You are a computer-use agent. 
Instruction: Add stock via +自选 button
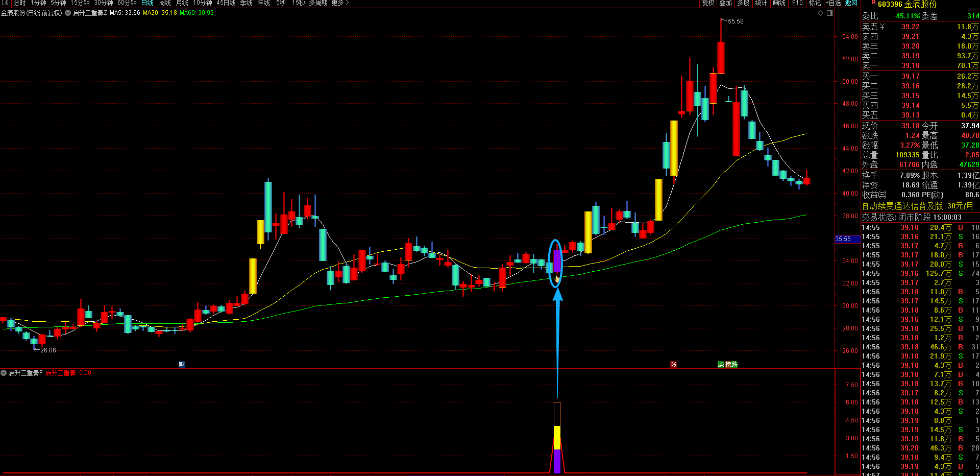(x=834, y=3)
